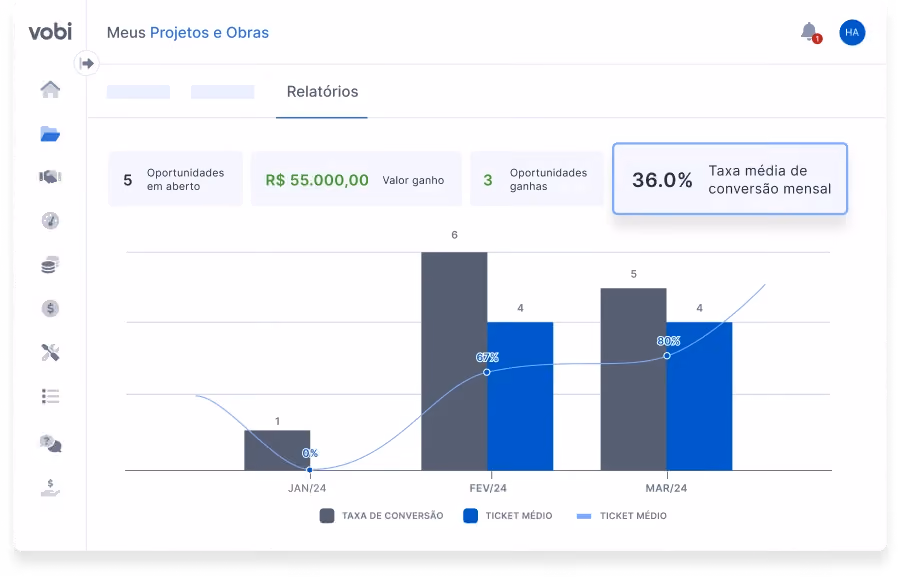Open the wrench and screwdriver tools icon
Screen dimensions: 900x577
click(51, 353)
